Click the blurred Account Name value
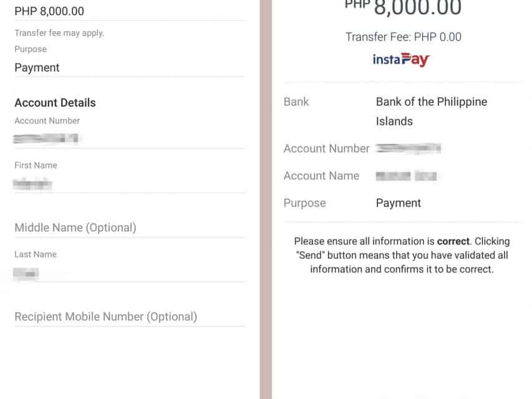532x399 pixels. [x=407, y=176]
